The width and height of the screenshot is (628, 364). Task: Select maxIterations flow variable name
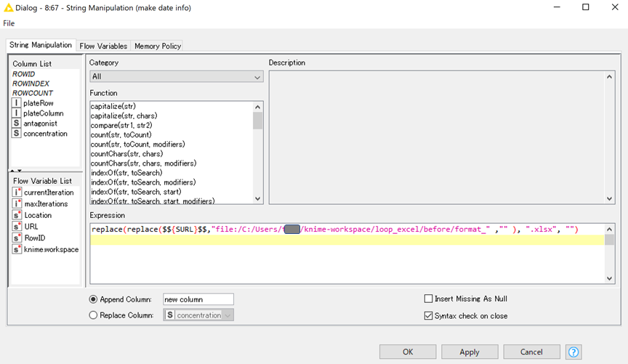click(x=46, y=204)
